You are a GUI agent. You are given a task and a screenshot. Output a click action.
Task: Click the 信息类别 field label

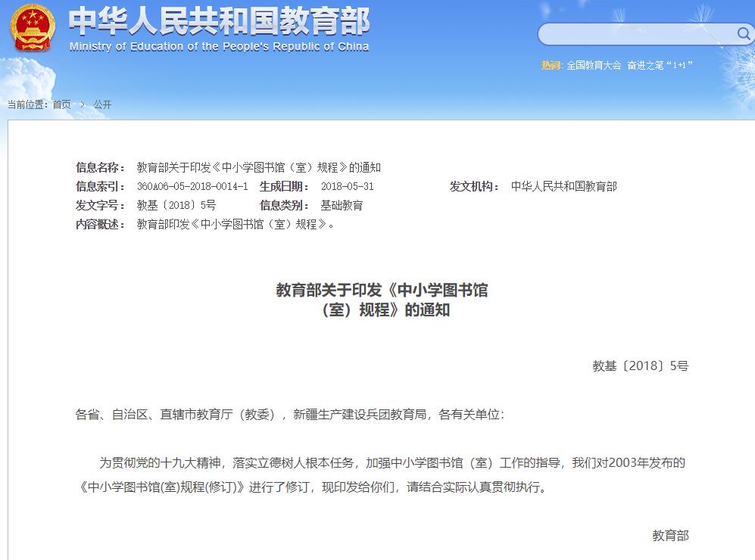tap(284, 205)
